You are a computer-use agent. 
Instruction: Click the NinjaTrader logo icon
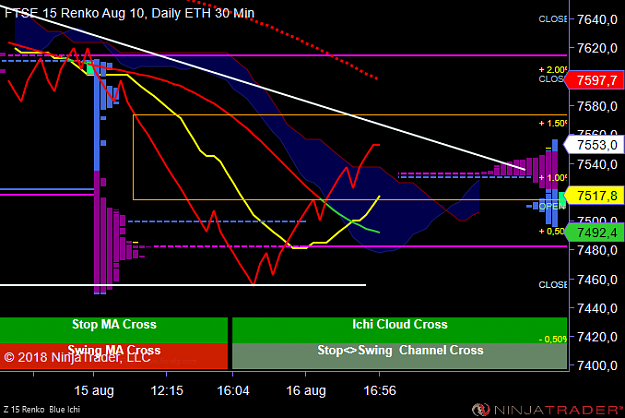coord(481,409)
